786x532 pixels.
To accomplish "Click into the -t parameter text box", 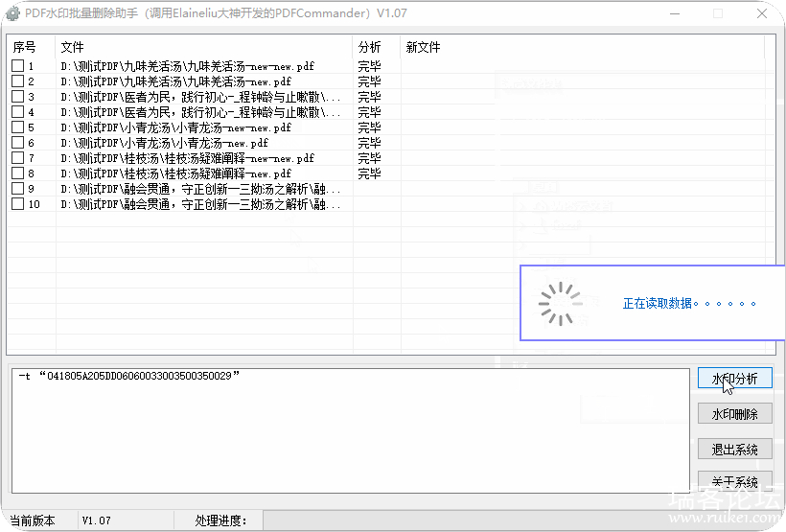I will [x=351, y=430].
